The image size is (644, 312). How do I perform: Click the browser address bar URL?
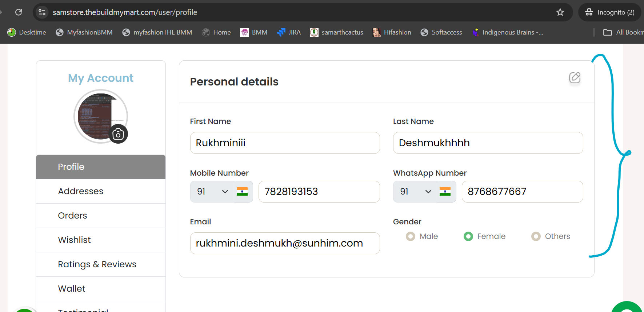[125, 12]
